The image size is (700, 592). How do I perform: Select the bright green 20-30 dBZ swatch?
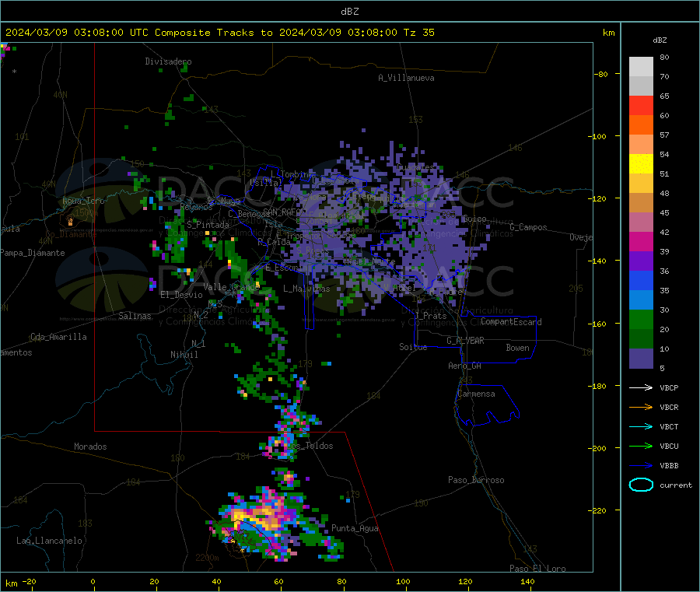click(x=641, y=320)
